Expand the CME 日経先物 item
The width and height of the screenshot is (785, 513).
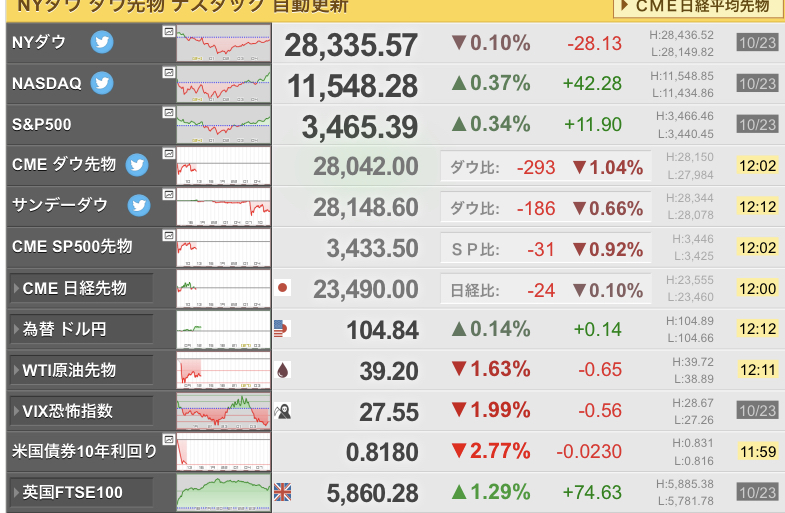pos(81,288)
